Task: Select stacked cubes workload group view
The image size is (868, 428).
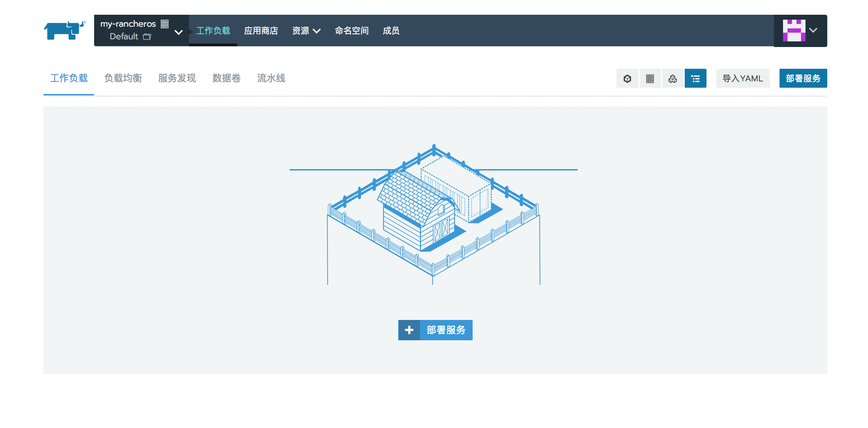Action: coord(672,79)
